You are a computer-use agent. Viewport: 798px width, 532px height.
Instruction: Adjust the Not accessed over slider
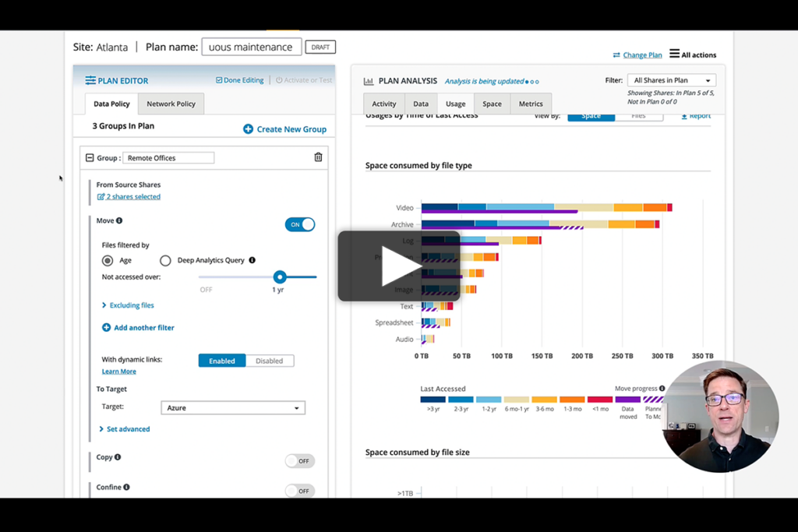[x=281, y=277]
